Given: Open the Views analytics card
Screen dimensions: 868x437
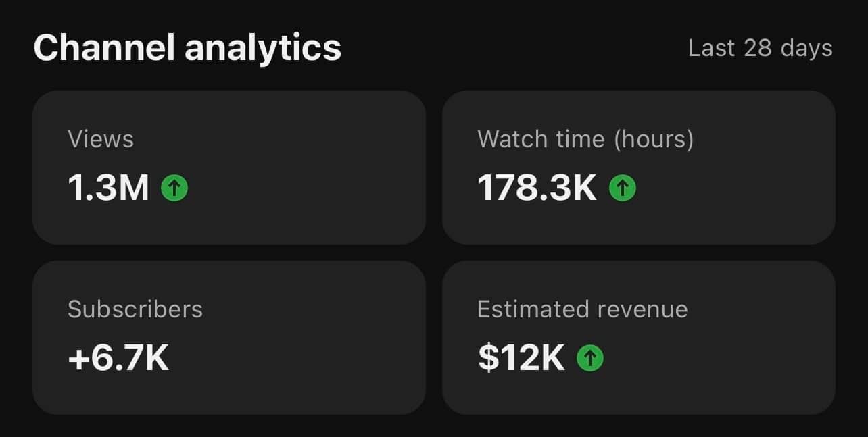Looking at the screenshot, I should tap(229, 168).
